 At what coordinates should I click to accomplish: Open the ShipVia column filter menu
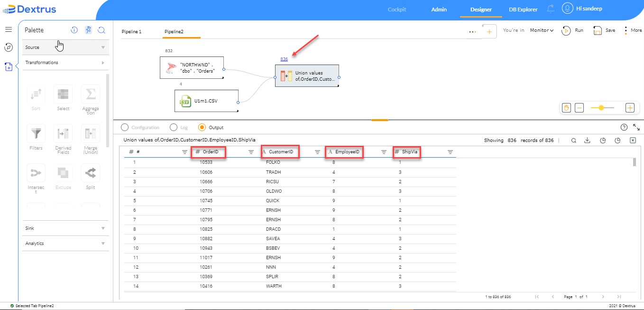tap(451, 152)
